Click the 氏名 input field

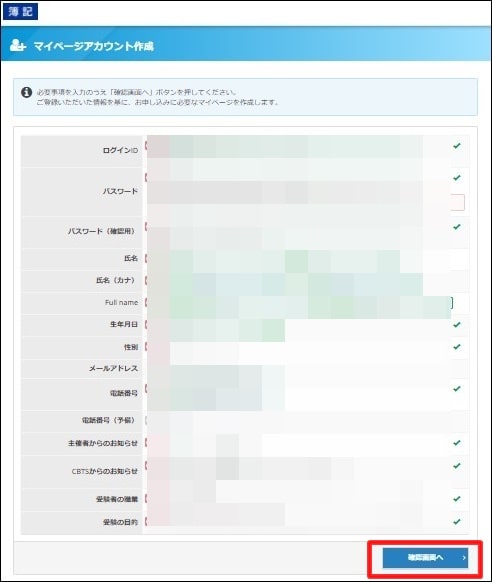(299, 258)
